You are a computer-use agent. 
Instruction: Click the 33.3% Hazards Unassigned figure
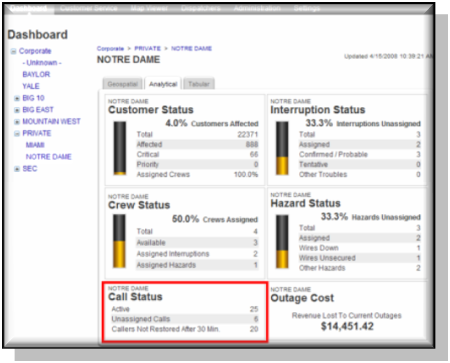coord(370,217)
